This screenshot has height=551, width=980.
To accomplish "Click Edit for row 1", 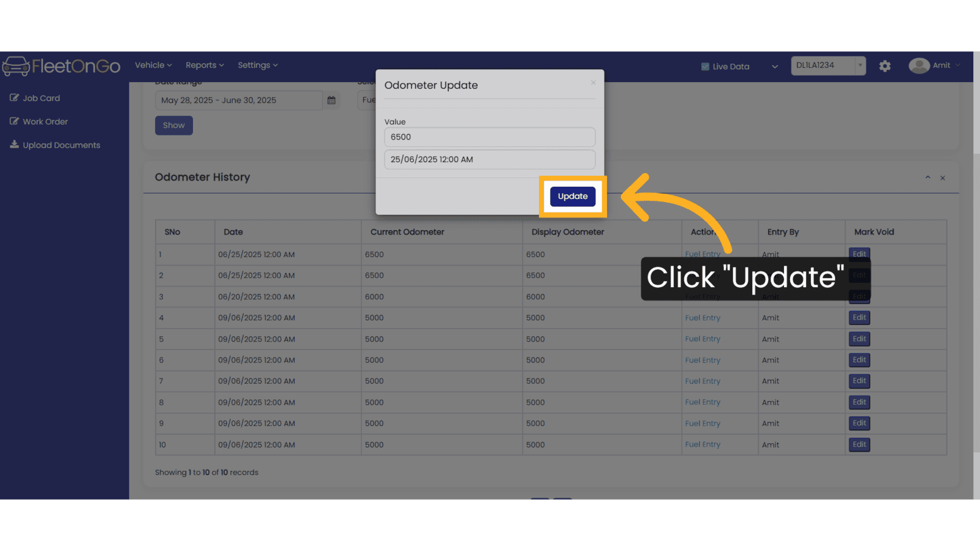I will [x=859, y=254].
